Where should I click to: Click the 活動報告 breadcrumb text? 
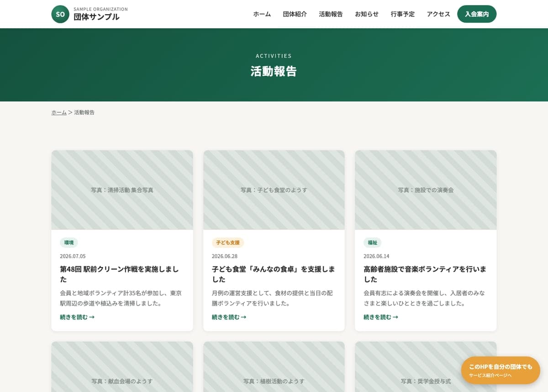coord(84,112)
